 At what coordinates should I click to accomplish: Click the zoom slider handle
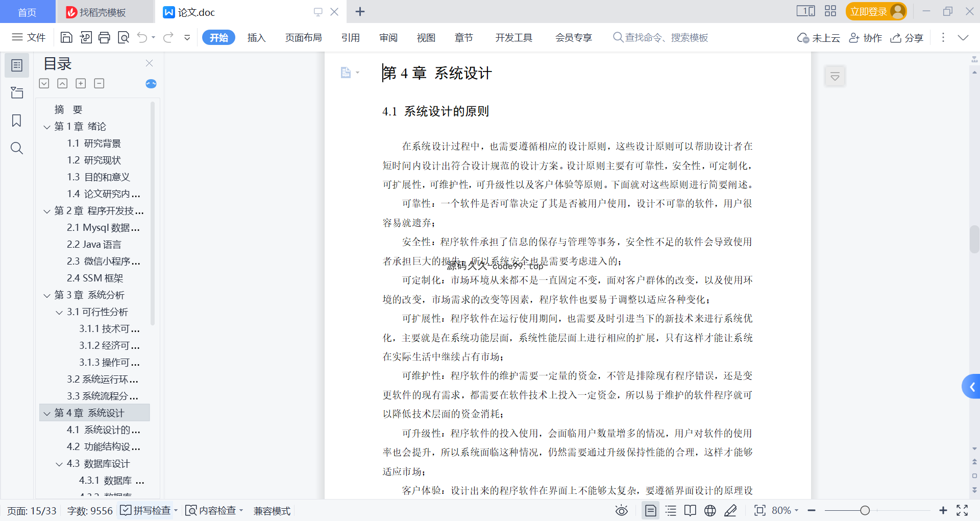pos(865,510)
